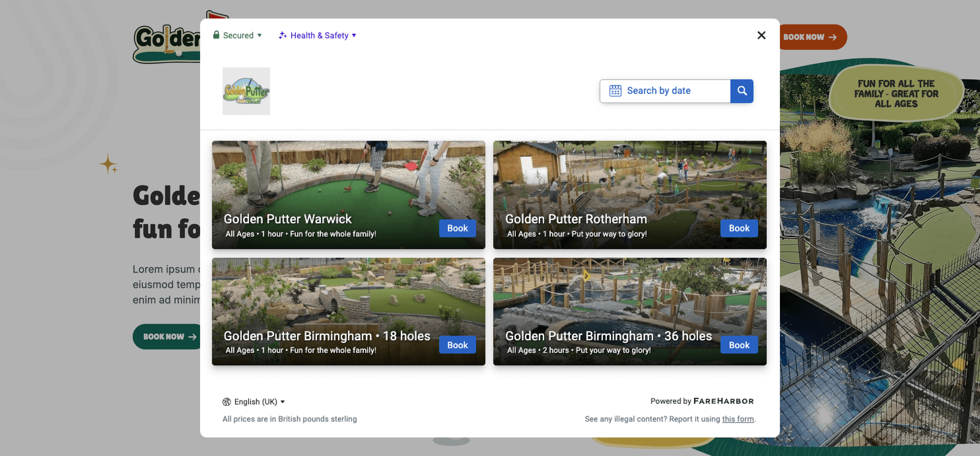
Task: Click the FareHarbor logo in footer
Action: coord(724,401)
